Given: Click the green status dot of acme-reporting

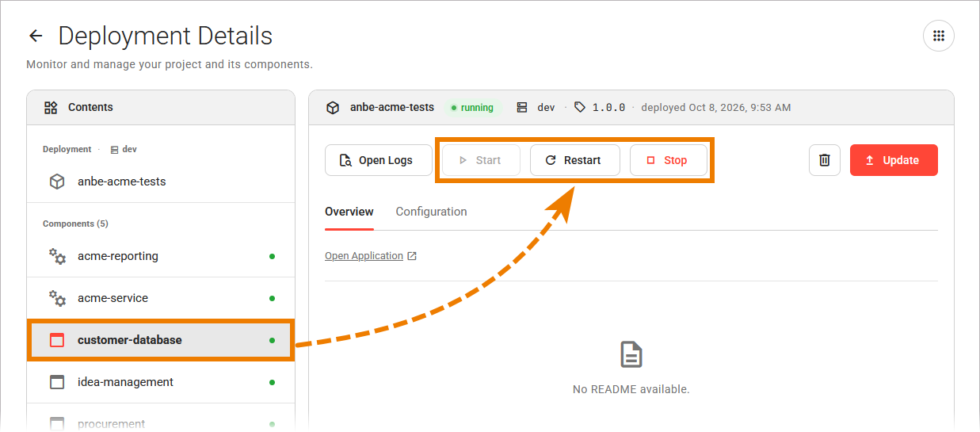Looking at the screenshot, I should point(273,256).
